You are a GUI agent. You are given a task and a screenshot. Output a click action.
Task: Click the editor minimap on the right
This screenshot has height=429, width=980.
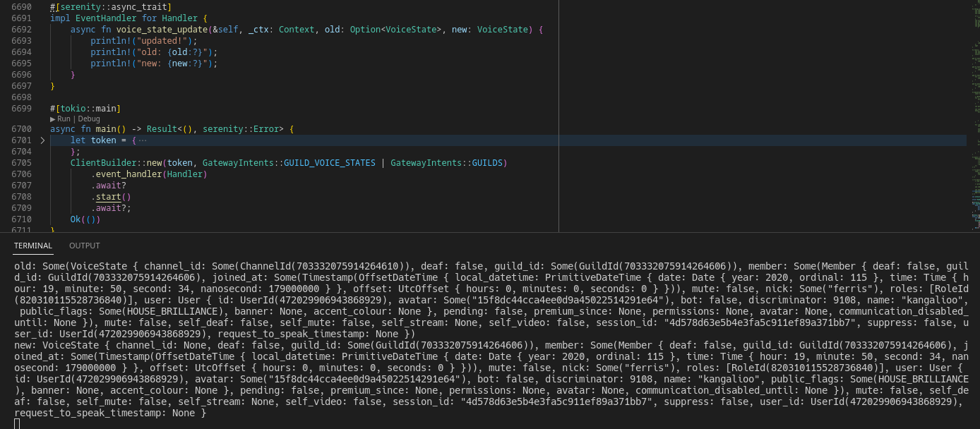click(x=976, y=116)
